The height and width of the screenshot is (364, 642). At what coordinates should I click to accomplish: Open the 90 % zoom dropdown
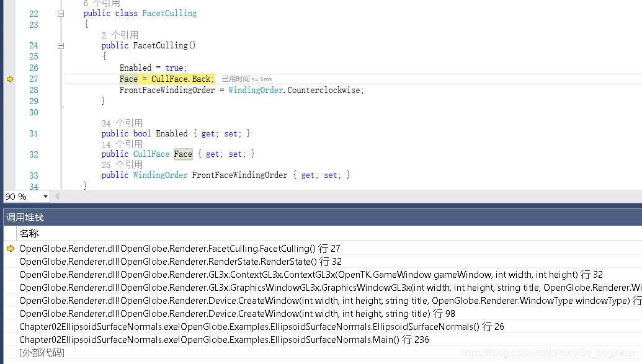click(45, 197)
